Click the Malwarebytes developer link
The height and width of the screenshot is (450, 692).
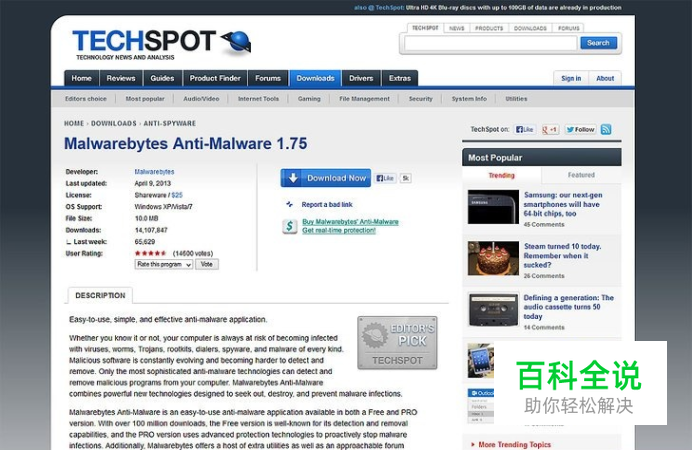tap(154, 172)
